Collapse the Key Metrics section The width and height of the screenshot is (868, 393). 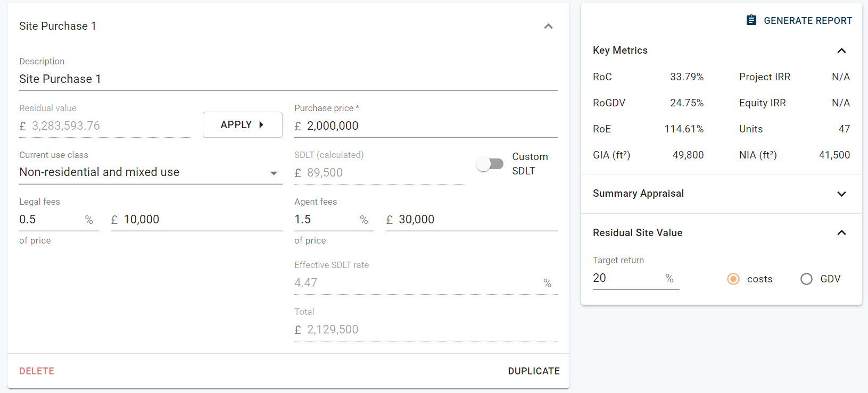pyautogui.click(x=841, y=51)
